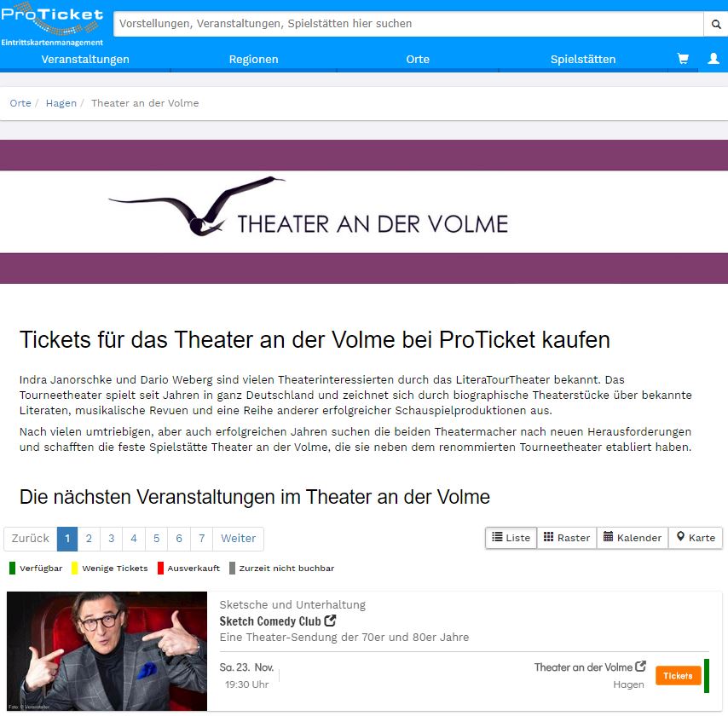Click the green Verfügbar legend swatch
This screenshot has height=716, width=728.
(12, 568)
